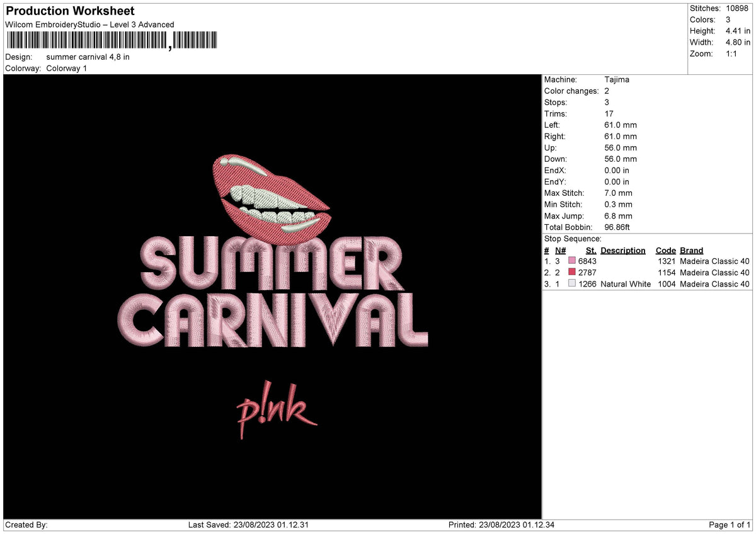Click the Min Stitch value 0.3 mm
Screen dimensions: 756x534
coord(618,204)
